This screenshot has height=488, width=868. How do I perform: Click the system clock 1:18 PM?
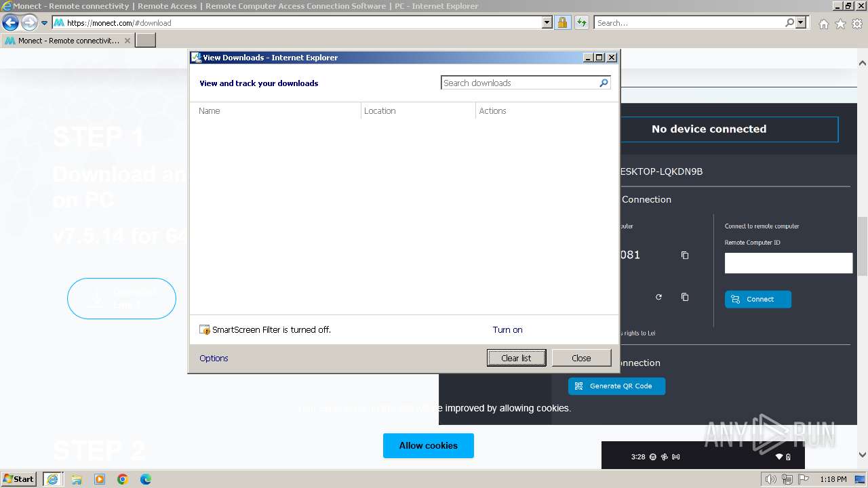pyautogui.click(x=833, y=479)
